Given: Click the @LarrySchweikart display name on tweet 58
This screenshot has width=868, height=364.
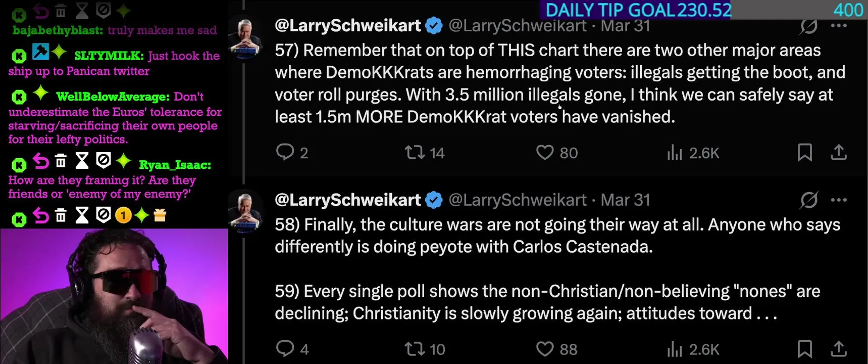Looking at the screenshot, I should (347, 200).
